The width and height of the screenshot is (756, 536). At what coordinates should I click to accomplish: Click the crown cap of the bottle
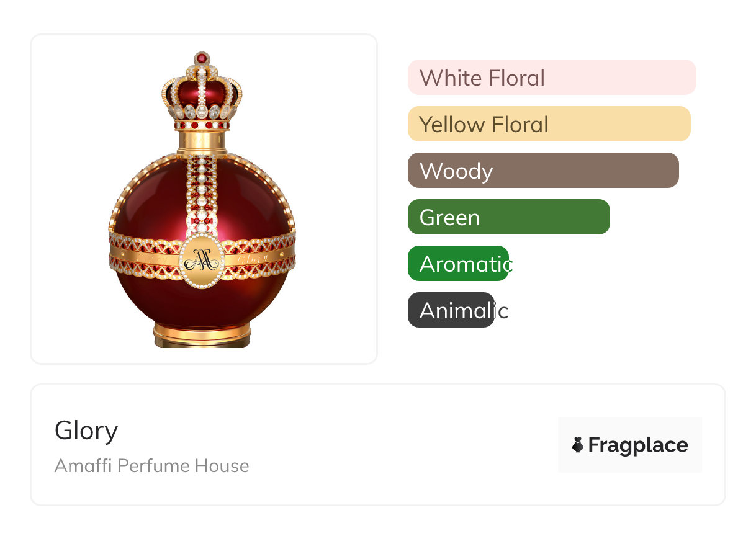[202, 91]
